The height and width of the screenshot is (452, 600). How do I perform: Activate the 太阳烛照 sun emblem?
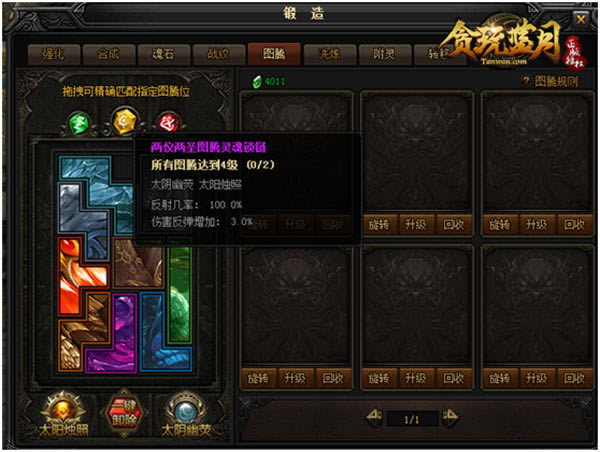[64, 414]
